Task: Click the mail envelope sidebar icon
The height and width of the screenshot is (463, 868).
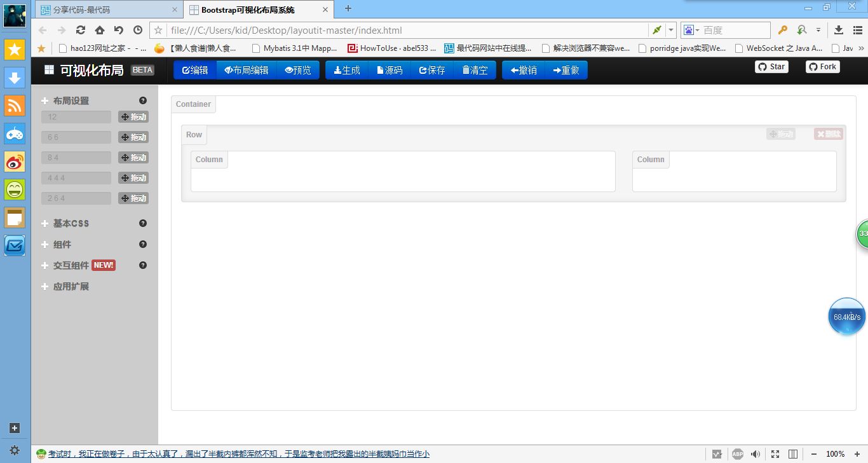Action: tap(15, 245)
